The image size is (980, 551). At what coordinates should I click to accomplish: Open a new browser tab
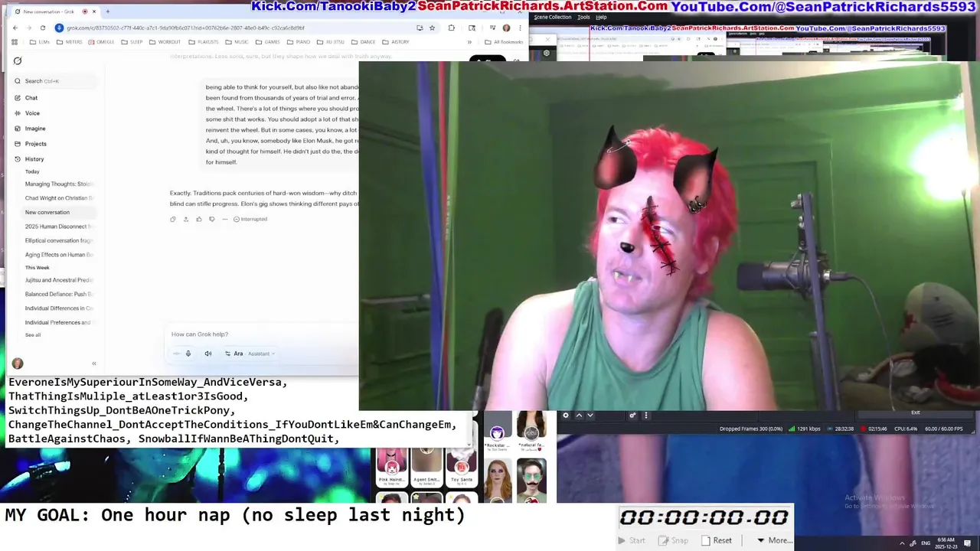point(107,11)
